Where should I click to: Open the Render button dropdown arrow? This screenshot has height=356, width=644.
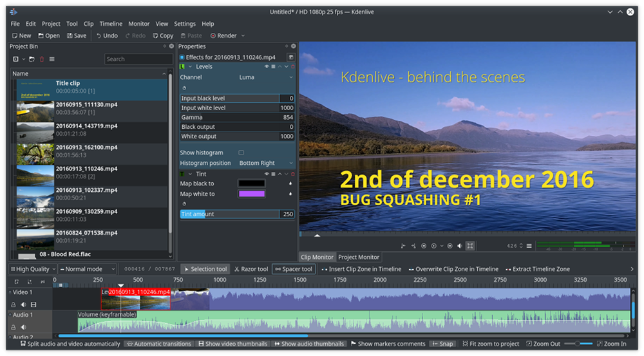[x=243, y=35]
